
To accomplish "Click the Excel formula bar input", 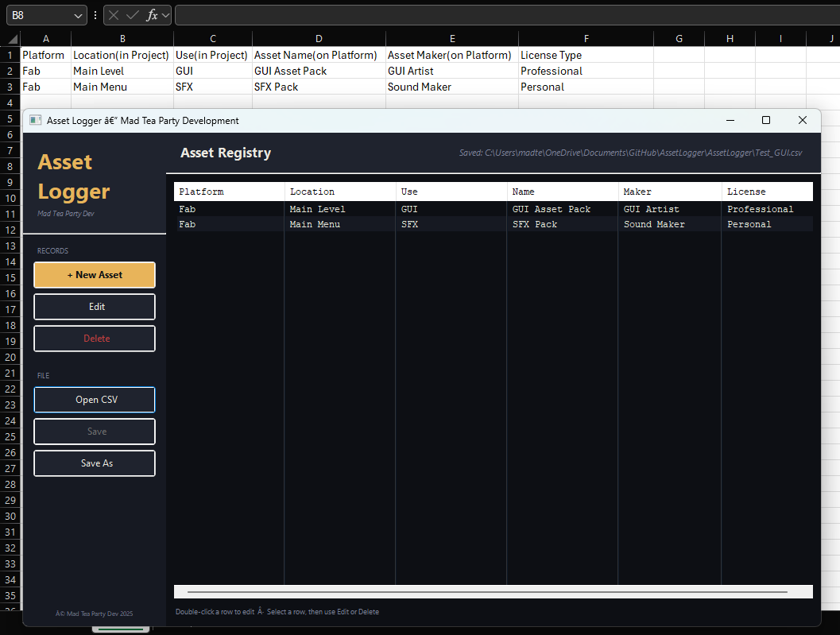I will pos(507,16).
